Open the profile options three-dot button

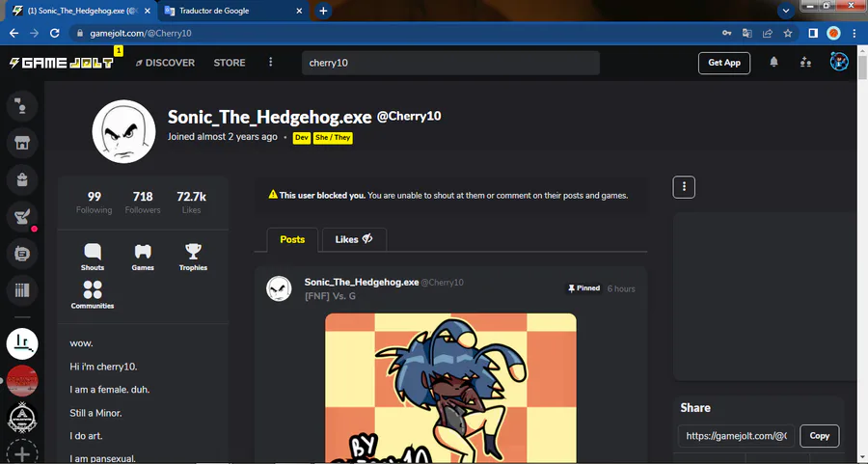click(684, 186)
